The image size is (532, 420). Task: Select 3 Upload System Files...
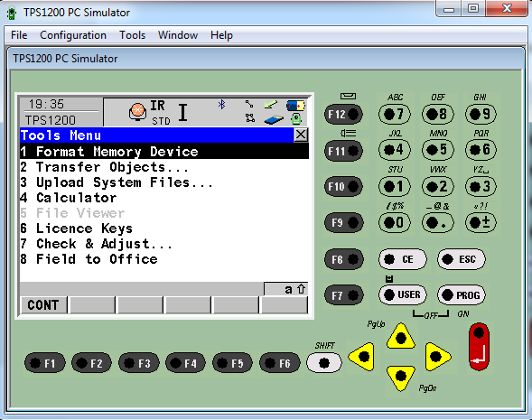[164, 182]
